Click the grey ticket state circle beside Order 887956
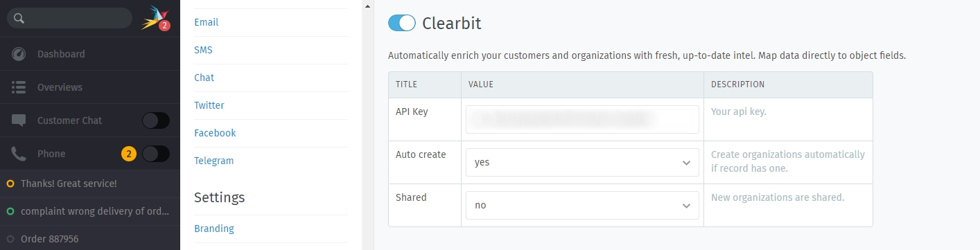The width and height of the screenshot is (980, 250). 10,239
